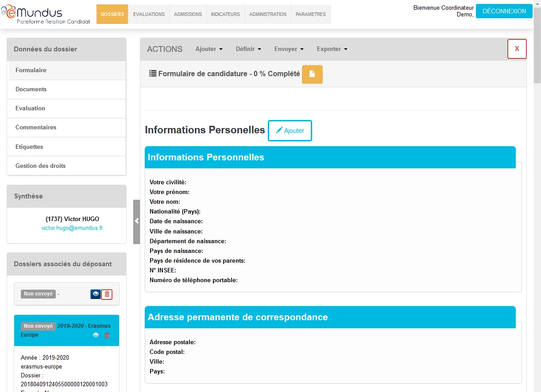541x392 pixels.
Task: Click the Bienvenue Coordinateur Demo text
Action: (444, 11)
